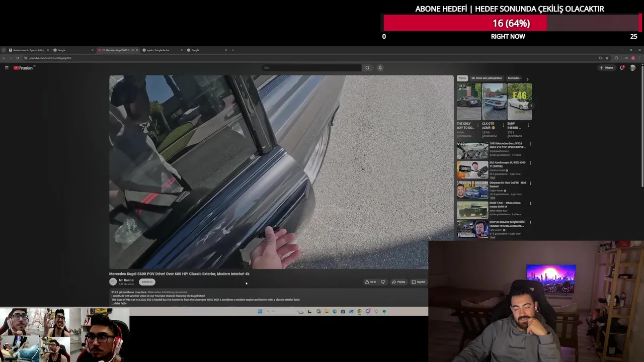The height and width of the screenshot is (362, 644).
Task: Like the video with thumbs up
Action: [x=370, y=282]
